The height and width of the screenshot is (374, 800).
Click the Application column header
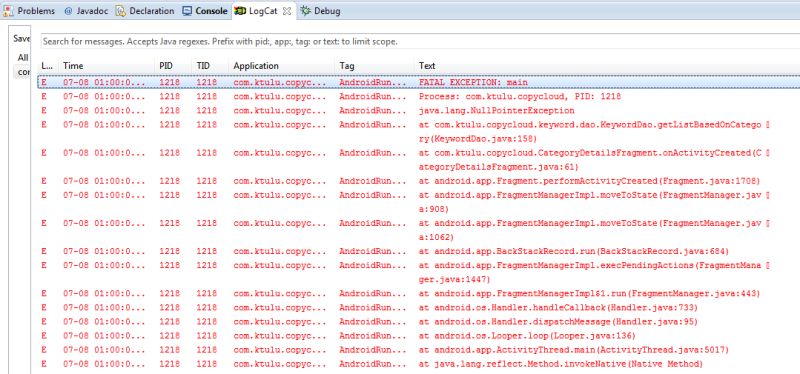click(x=282, y=66)
